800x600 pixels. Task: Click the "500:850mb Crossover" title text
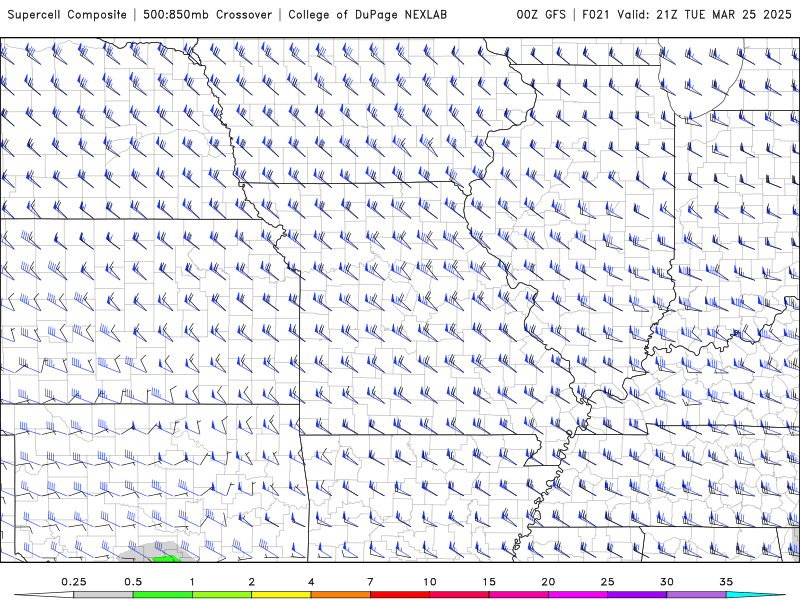[x=208, y=15]
